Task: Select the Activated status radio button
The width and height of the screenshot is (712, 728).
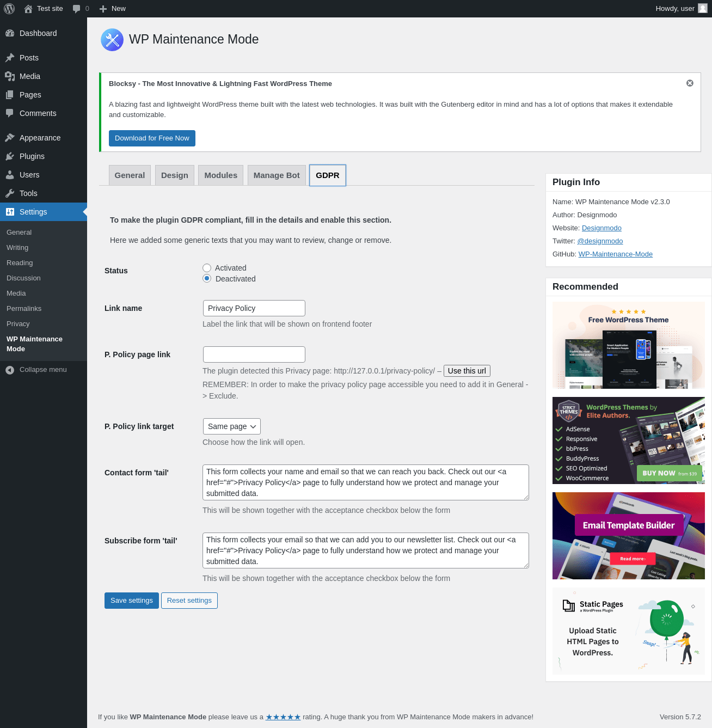Action: pyautogui.click(x=207, y=268)
